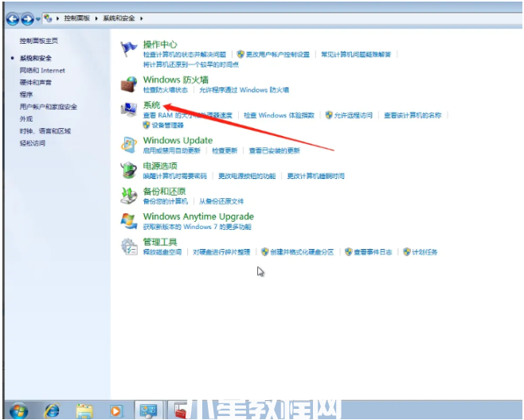Click the Windows Firewall brick wall icon
This screenshot has height=420, width=524.
(x=129, y=84)
